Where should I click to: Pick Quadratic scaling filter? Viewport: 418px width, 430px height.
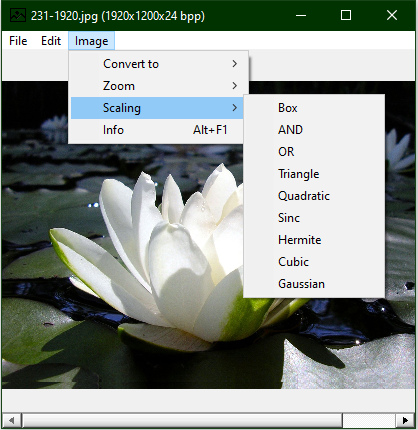[x=314, y=196]
